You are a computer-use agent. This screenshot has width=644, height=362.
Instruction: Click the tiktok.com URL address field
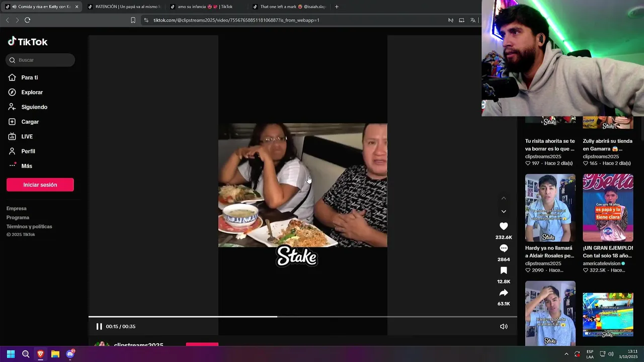(x=236, y=20)
